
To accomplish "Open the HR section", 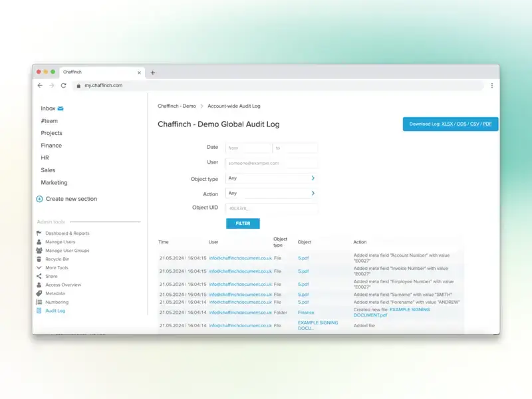I will pyautogui.click(x=45, y=158).
